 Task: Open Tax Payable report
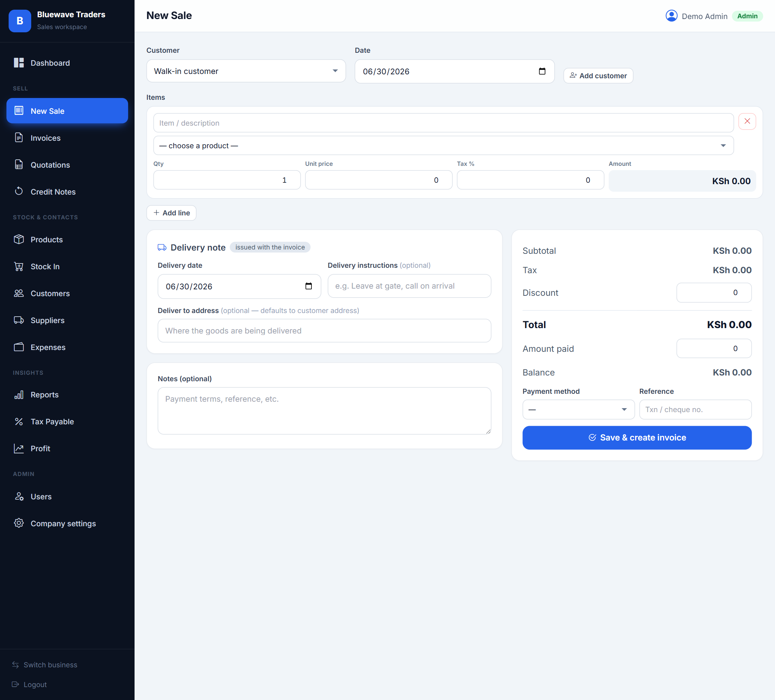point(67,421)
